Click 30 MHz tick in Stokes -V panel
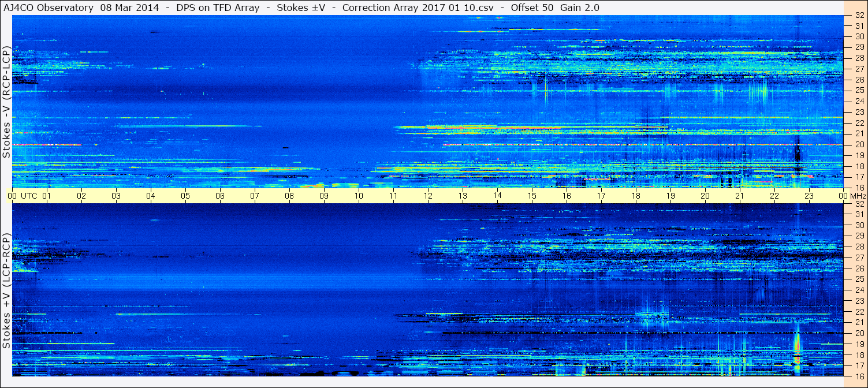 [x=859, y=36]
